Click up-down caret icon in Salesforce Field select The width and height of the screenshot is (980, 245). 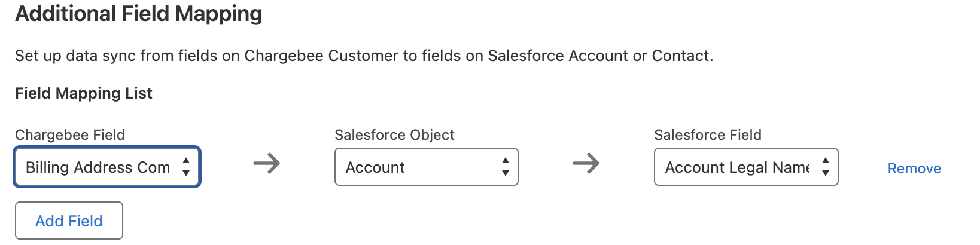826,167
